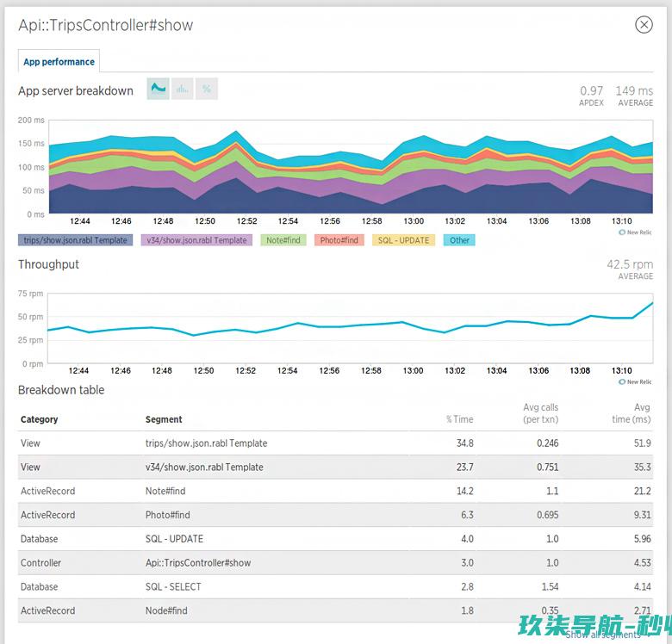The image size is (672, 644).
Task: Sort by Avg time (ms) column
Action: point(632,413)
